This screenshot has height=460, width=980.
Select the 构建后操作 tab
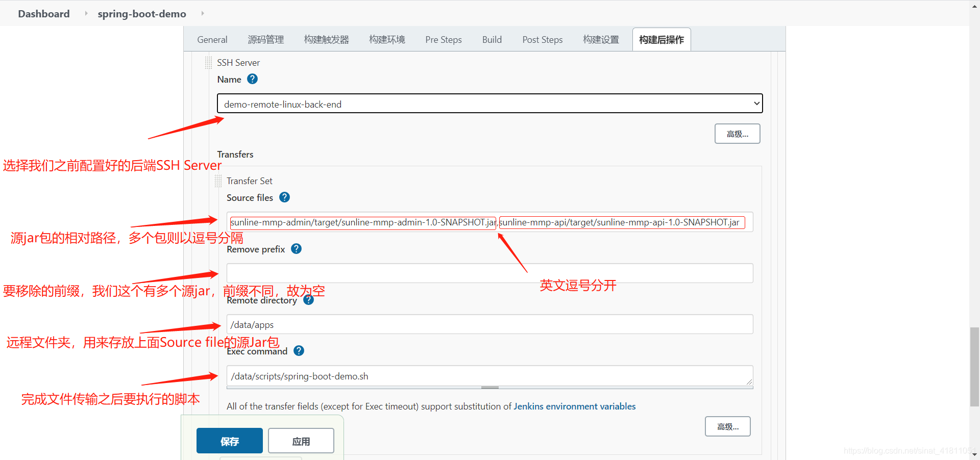[x=661, y=40]
